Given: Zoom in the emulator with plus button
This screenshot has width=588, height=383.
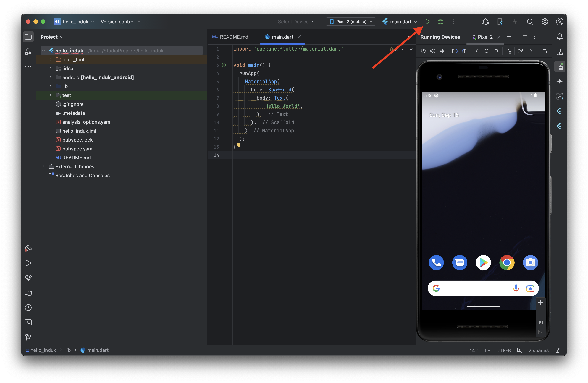Looking at the screenshot, I should tap(540, 303).
